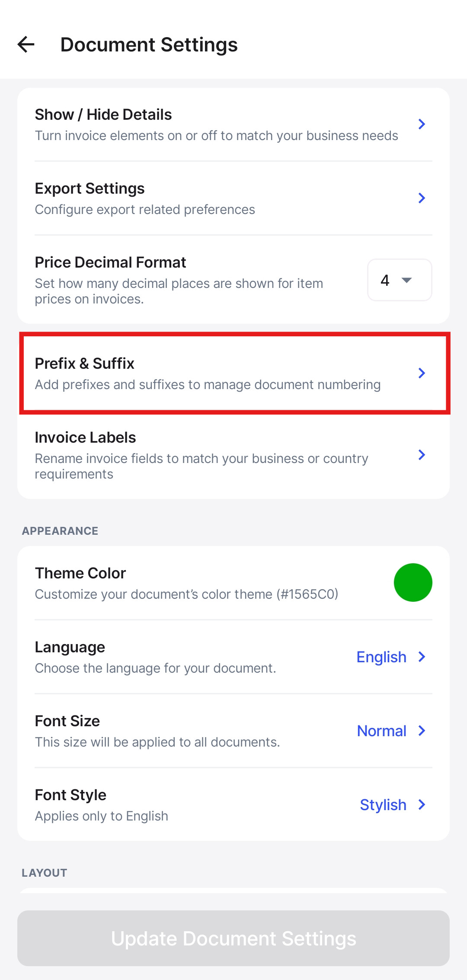Tap chevron next to English language
467x980 pixels.
[422, 657]
